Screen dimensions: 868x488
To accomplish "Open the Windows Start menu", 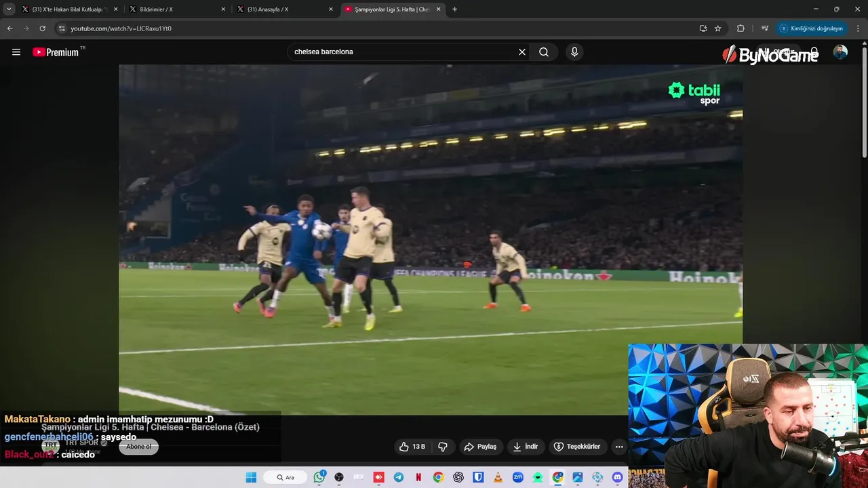I will 251,477.
